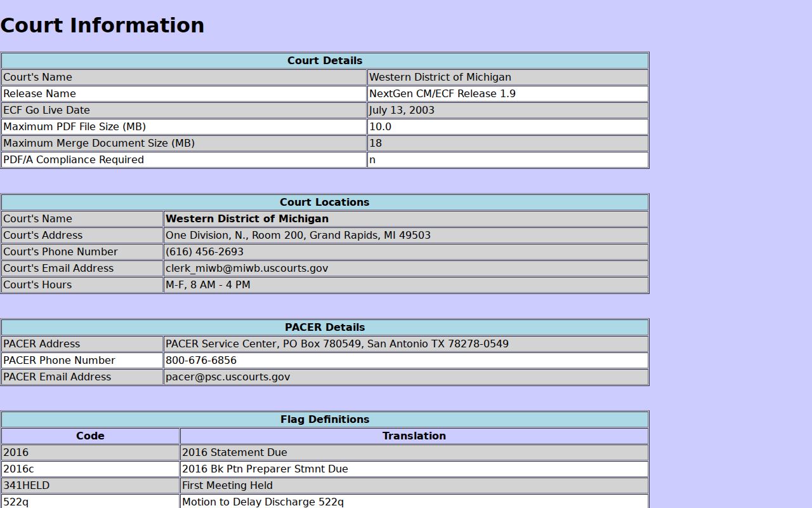Select 'Motion to Delay Discharge 522q' translation
Image resolution: width=812 pixels, height=508 pixels.
click(263, 502)
